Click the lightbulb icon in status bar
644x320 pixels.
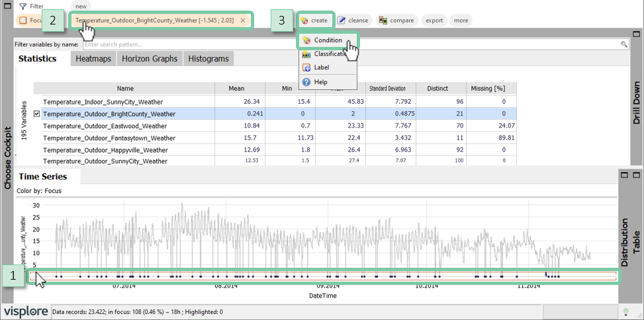tap(626, 311)
